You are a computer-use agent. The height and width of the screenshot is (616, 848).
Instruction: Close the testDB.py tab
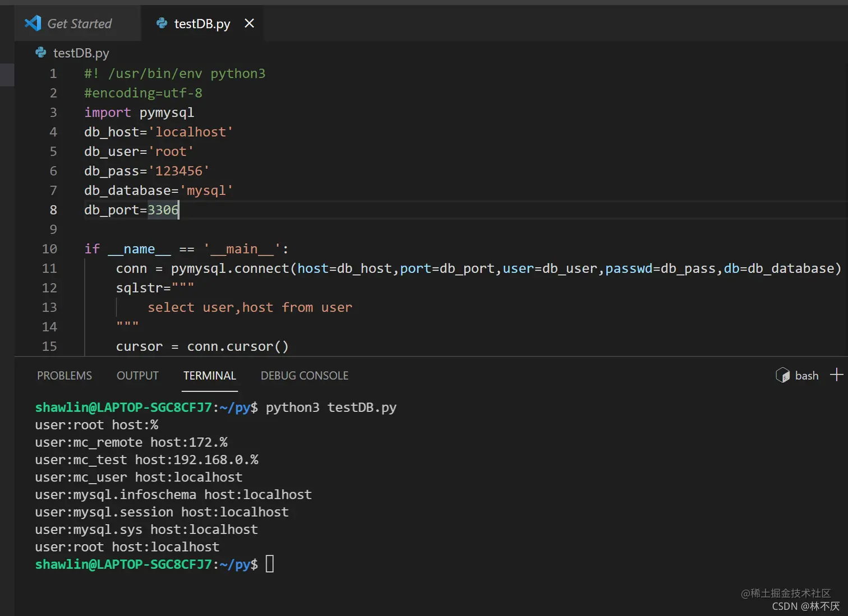coord(250,24)
